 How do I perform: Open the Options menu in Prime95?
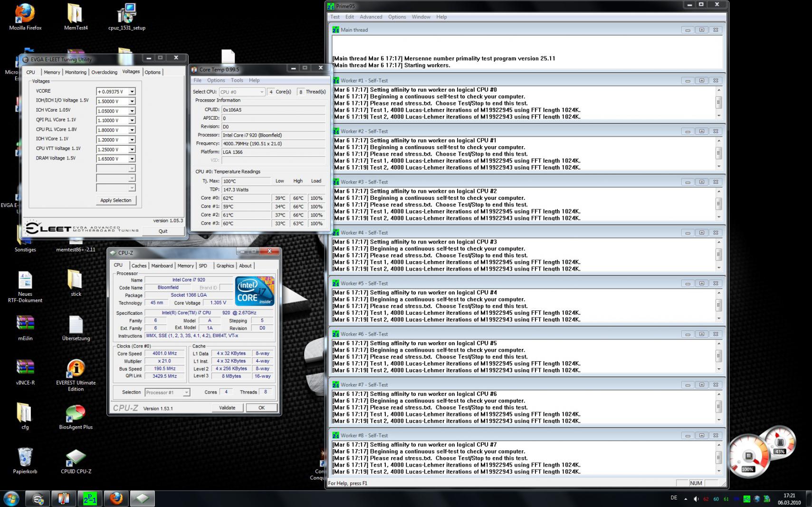point(397,17)
